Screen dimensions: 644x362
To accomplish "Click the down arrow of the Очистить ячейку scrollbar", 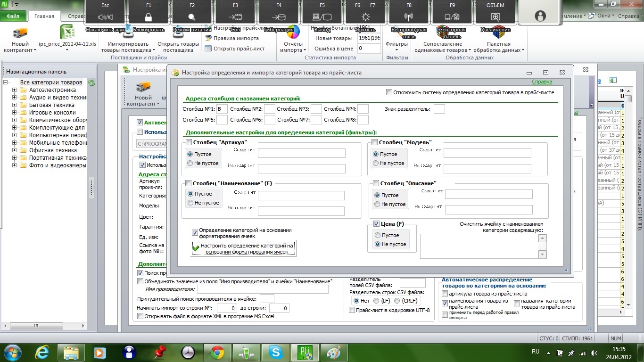I will (x=542, y=255).
